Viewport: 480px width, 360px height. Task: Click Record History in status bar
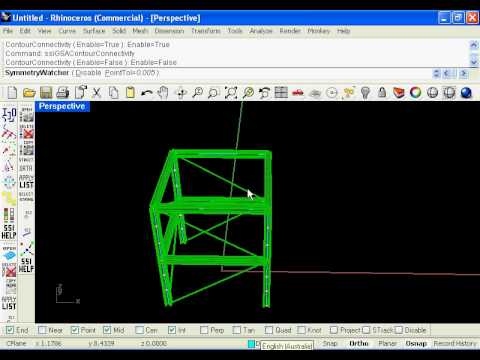click(x=455, y=343)
